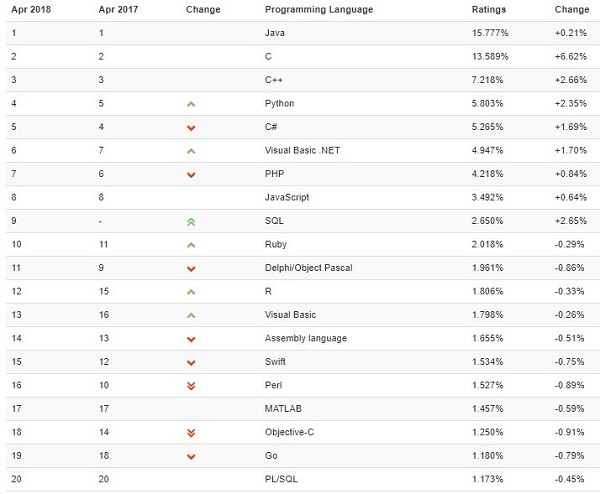Click the Ratings column header
This screenshot has width=600, height=494.
(x=489, y=9)
